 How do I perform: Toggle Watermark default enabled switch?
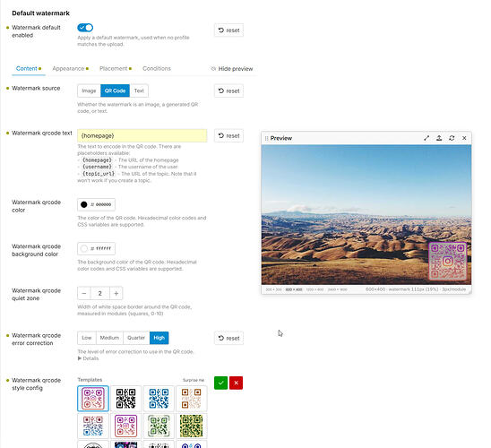pyautogui.click(x=85, y=28)
